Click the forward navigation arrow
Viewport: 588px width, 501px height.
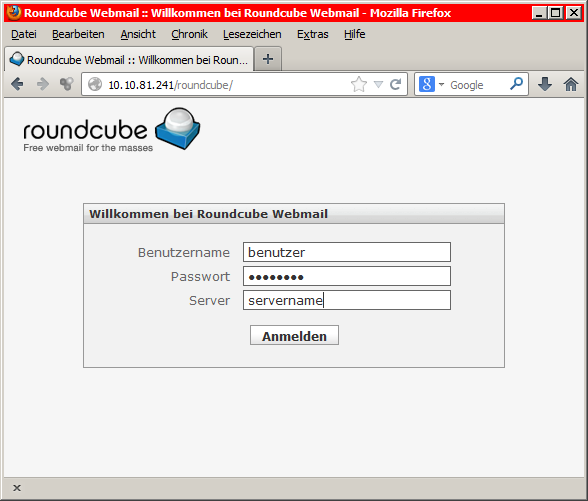tap(43, 84)
